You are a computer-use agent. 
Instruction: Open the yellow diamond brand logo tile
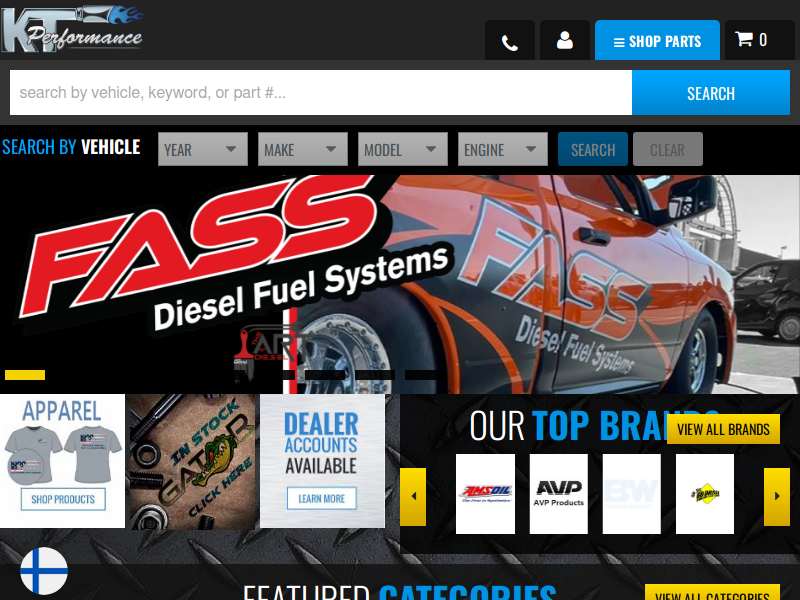pyautogui.click(x=705, y=494)
